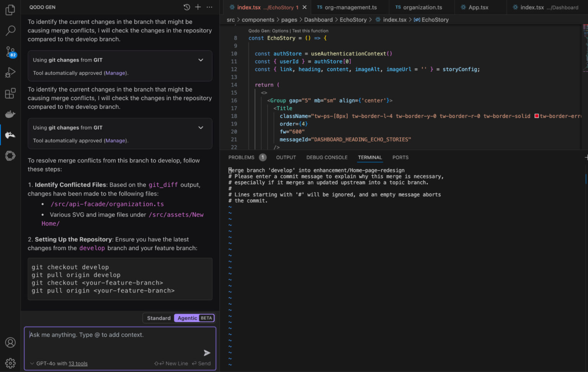Click the red color swatch on line 18
This screenshot has width=588, height=372.
click(537, 116)
